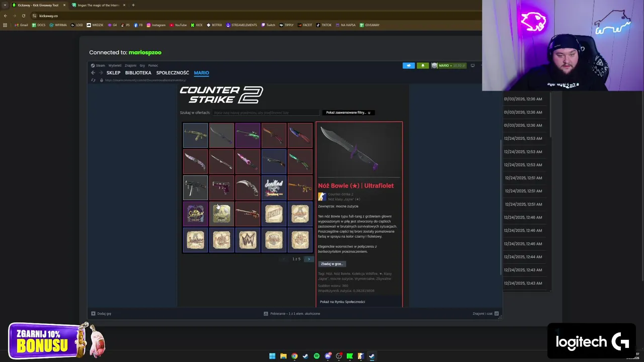Image resolution: width=644 pixels, height=362 pixels.
Task: Open Znajomi i czat in the Steam footer
Action: (486, 313)
